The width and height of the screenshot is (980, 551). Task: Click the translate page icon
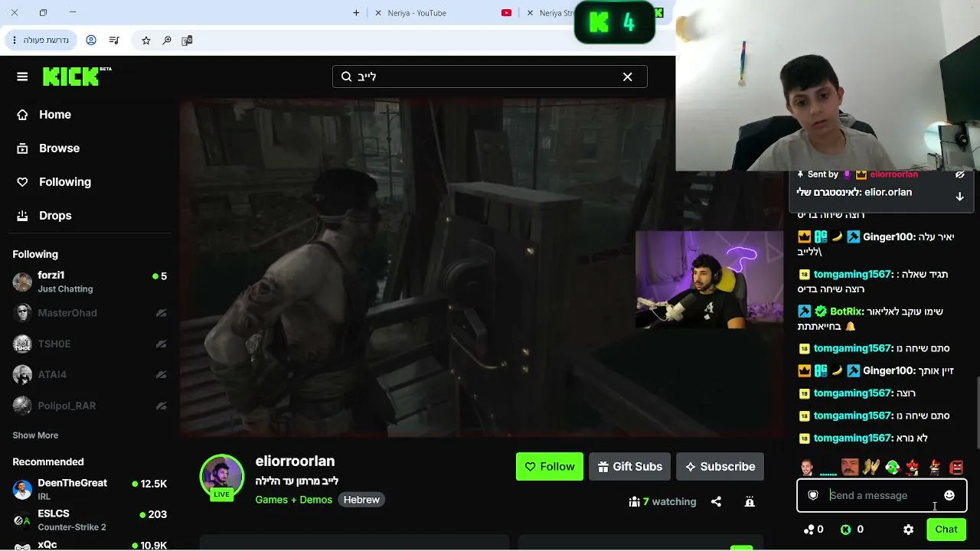pos(187,40)
